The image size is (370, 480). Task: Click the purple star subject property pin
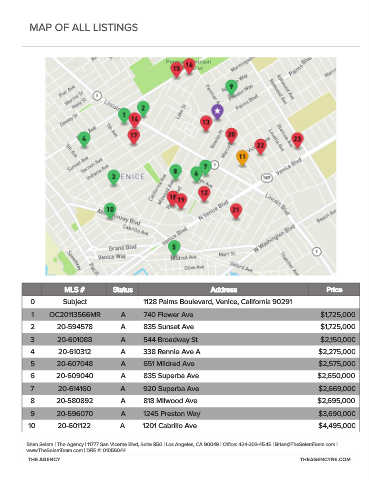point(217,111)
